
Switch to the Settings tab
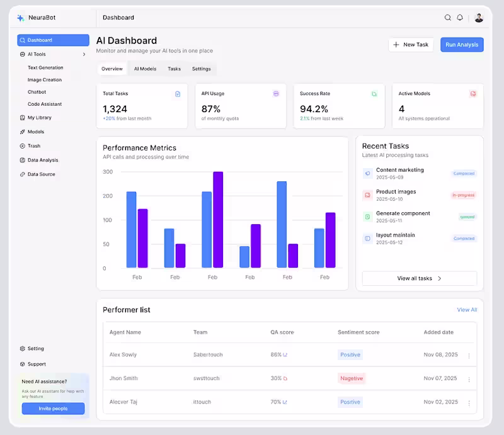click(201, 69)
